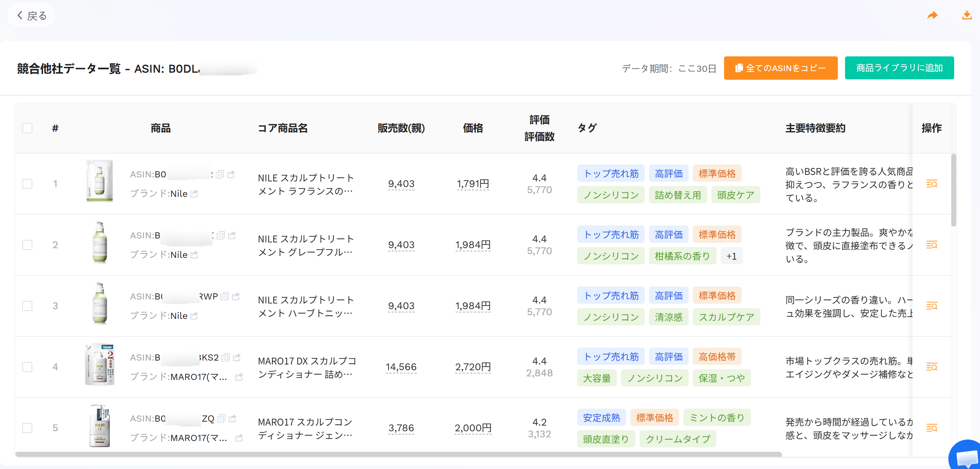
Task: Click トップ売れ筋 tag in row 1
Action: [611, 173]
